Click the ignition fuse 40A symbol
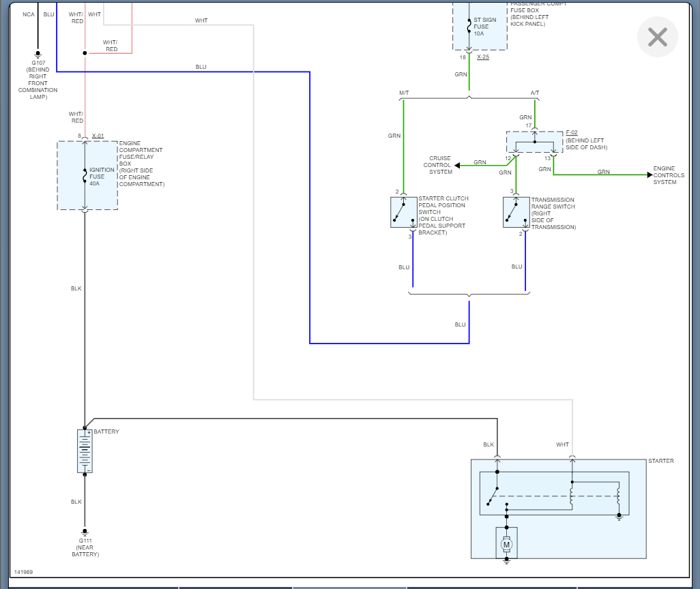This screenshot has height=589, width=700. point(85,176)
